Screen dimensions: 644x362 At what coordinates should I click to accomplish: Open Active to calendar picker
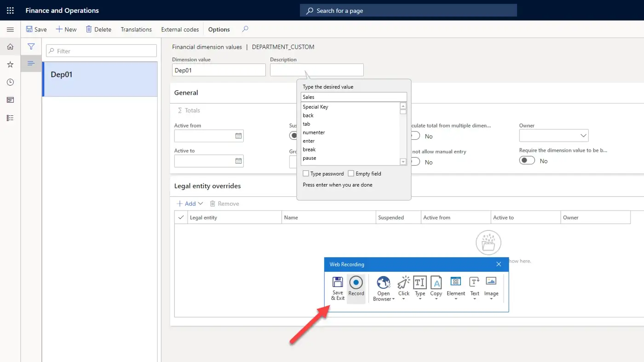(x=238, y=161)
